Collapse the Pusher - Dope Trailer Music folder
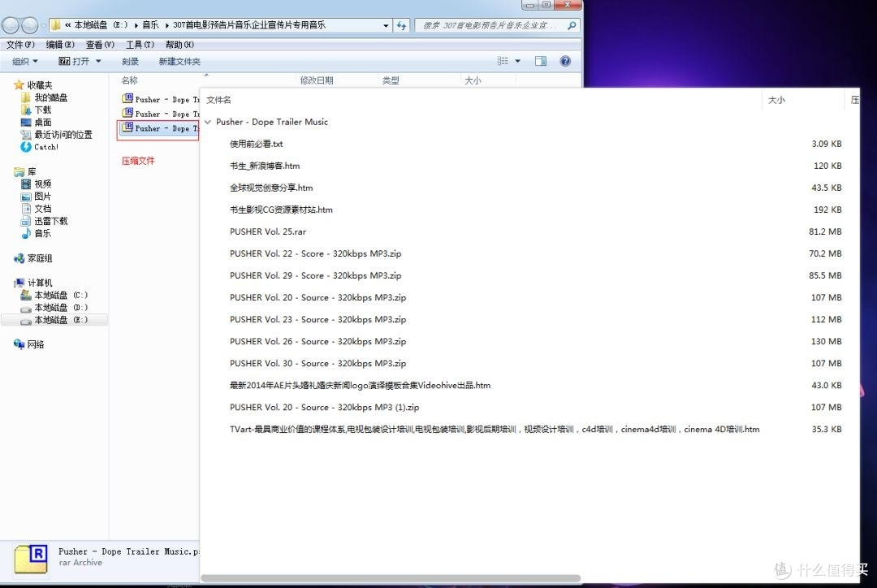Screen dimensions: 877x588 [x=208, y=122]
